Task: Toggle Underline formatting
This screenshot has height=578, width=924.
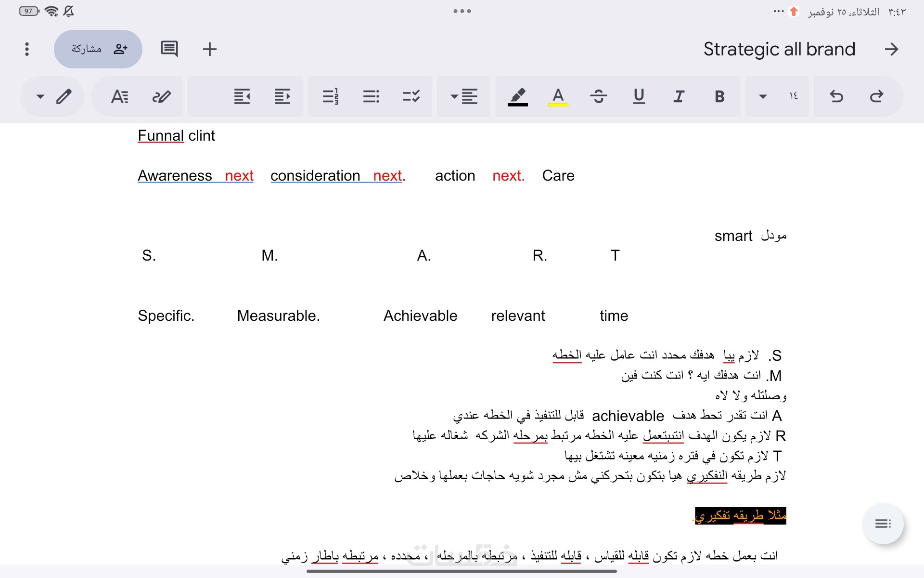Action: pyautogui.click(x=639, y=96)
